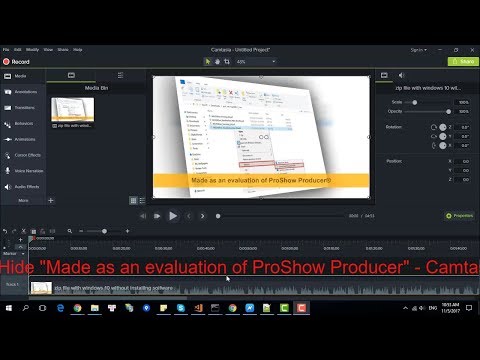The width and height of the screenshot is (480, 360).
Task: Open the Animations panel
Action: tap(23, 139)
